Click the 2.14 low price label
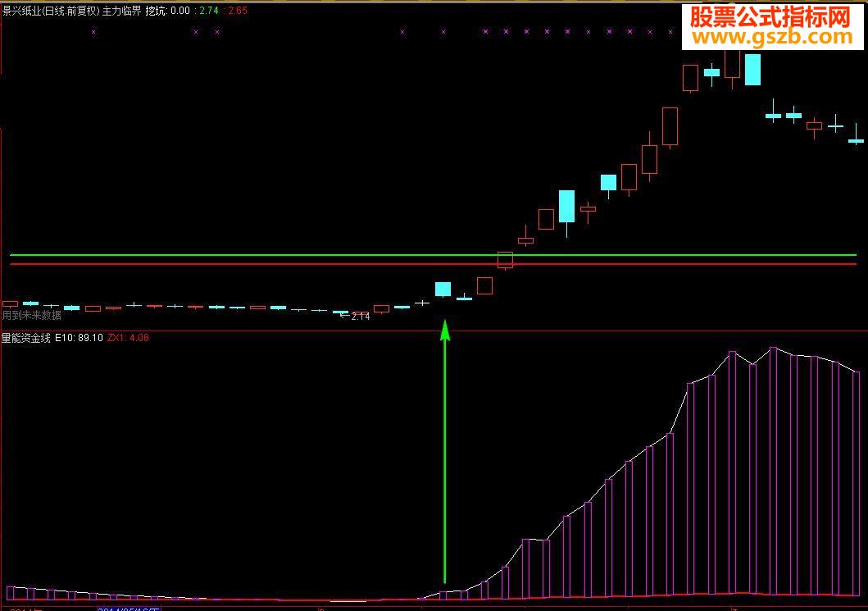Viewport: 868px width, 611px height. click(361, 317)
